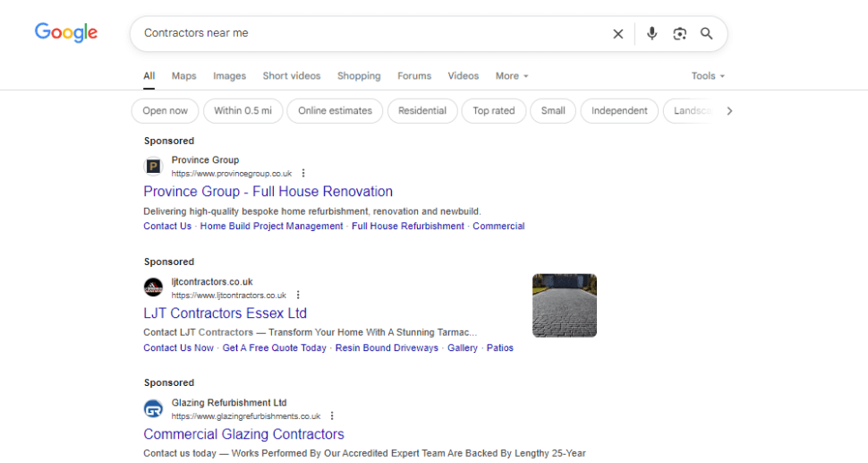Click the Glazing Refurbishment Ltd favicon
This screenshot has width=868, height=463.
(153, 409)
